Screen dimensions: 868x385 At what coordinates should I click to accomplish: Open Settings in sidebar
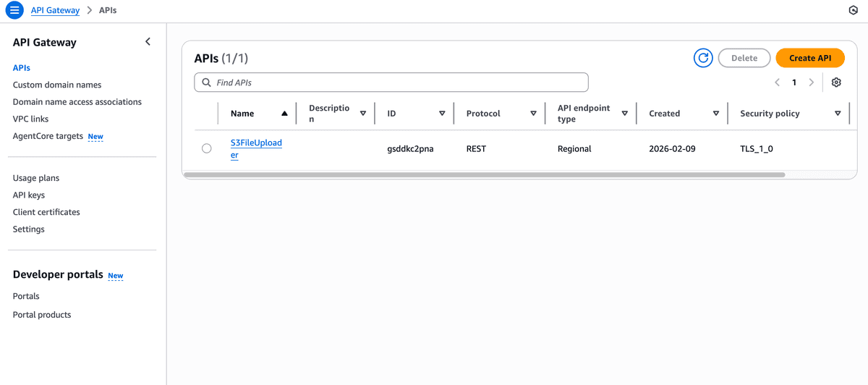[x=29, y=229]
